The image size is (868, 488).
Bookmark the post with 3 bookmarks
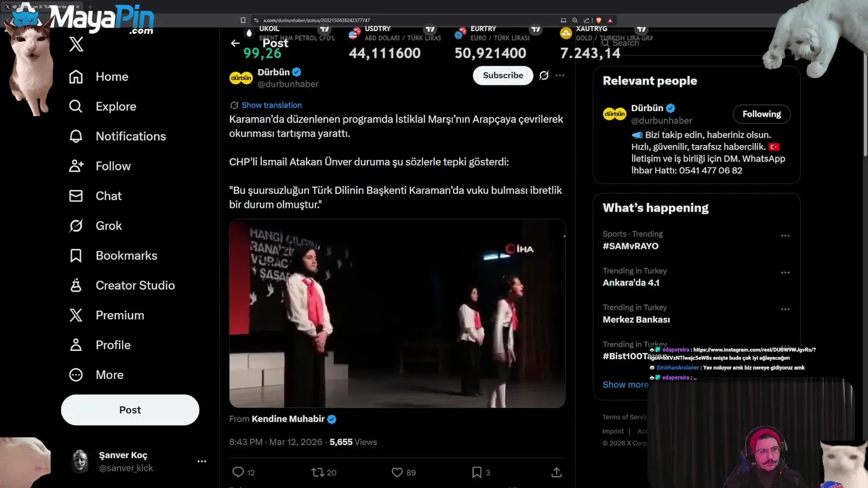coord(477,472)
